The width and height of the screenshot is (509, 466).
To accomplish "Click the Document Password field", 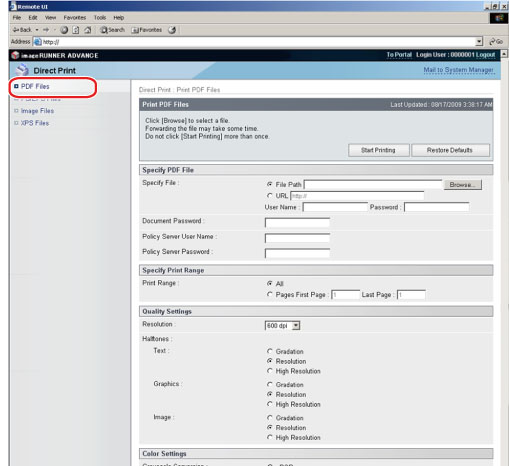I will 297,222.
